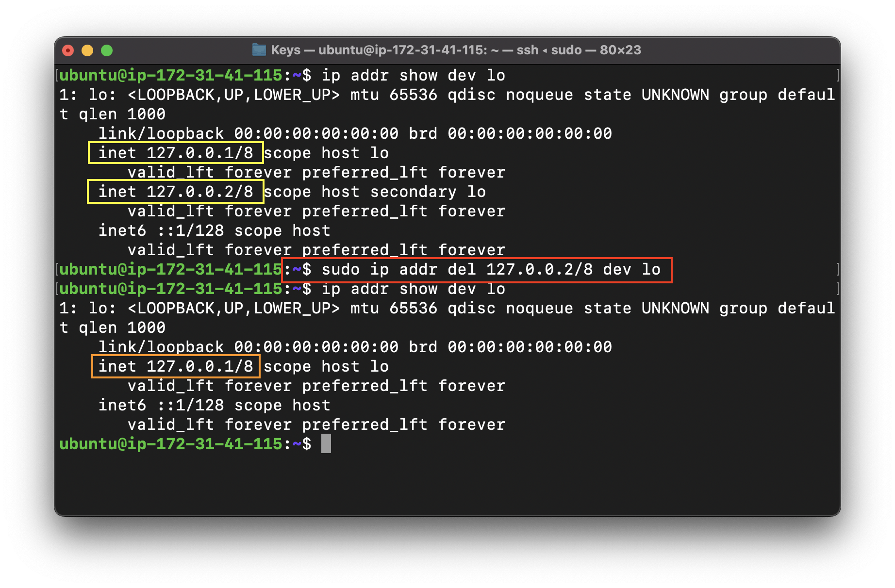Screen dimensions: 895x588
Task: Click 'valid_lft forever' line under 127.0.0.2
Action: click(x=316, y=212)
